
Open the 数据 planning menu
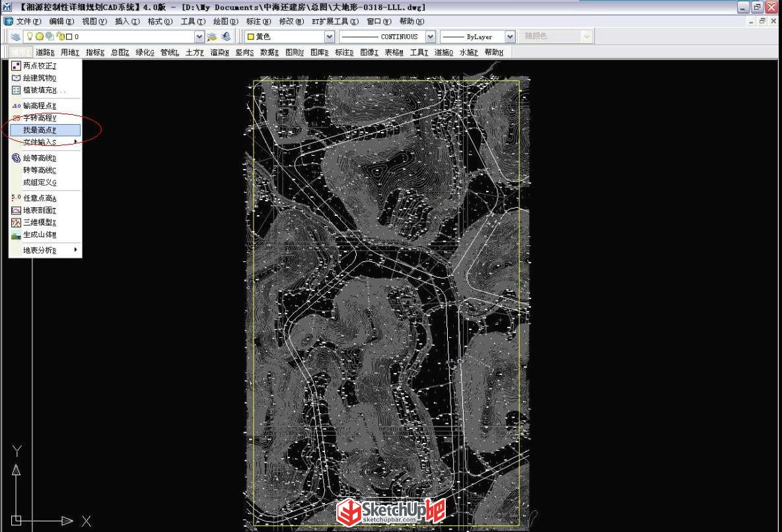(x=269, y=52)
